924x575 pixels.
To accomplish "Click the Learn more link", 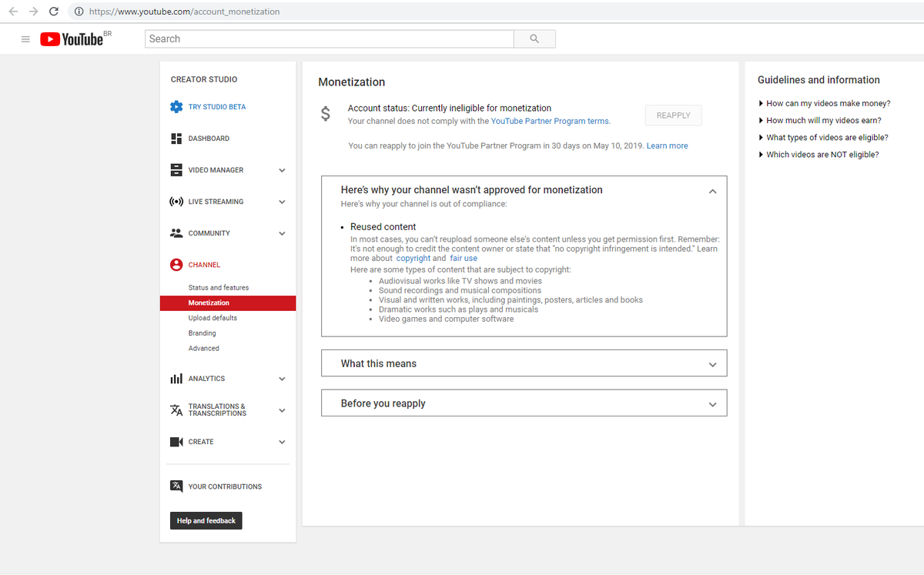I will [668, 145].
